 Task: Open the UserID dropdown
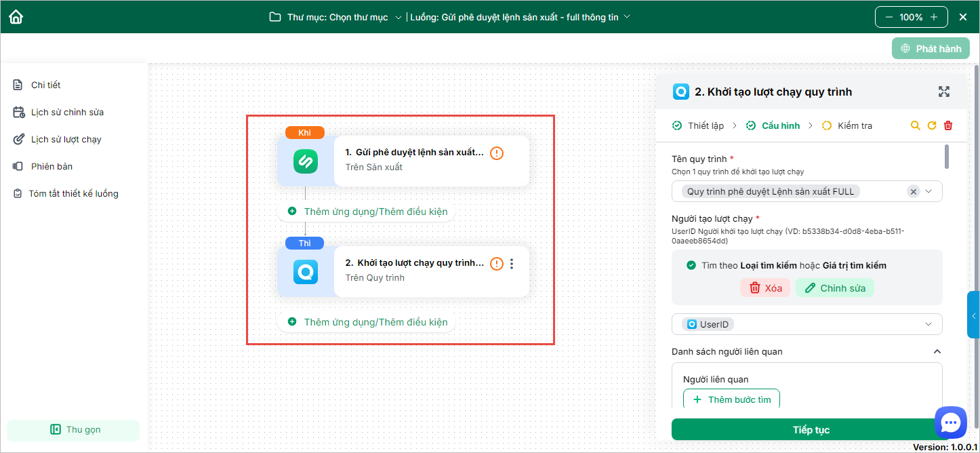coord(807,324)
